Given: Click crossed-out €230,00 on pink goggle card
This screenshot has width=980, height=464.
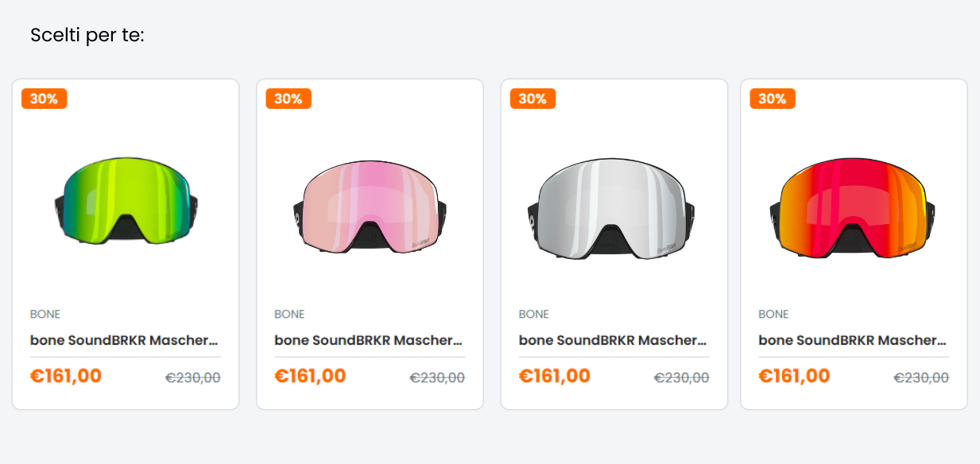Looking at the screenshot, I should pos(437,378).
